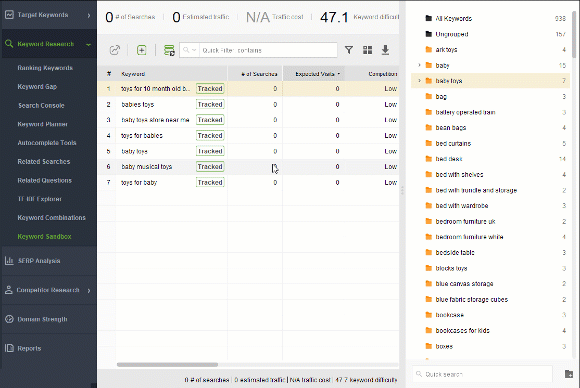
Task: Select keyword row baby toys store near me
Action: pos(248,120)
